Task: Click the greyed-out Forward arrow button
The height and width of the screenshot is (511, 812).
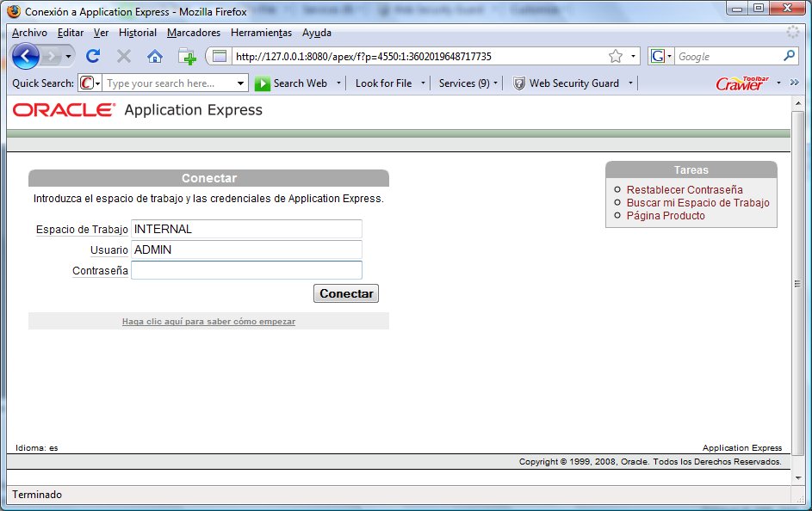Action: click(51, 57)
